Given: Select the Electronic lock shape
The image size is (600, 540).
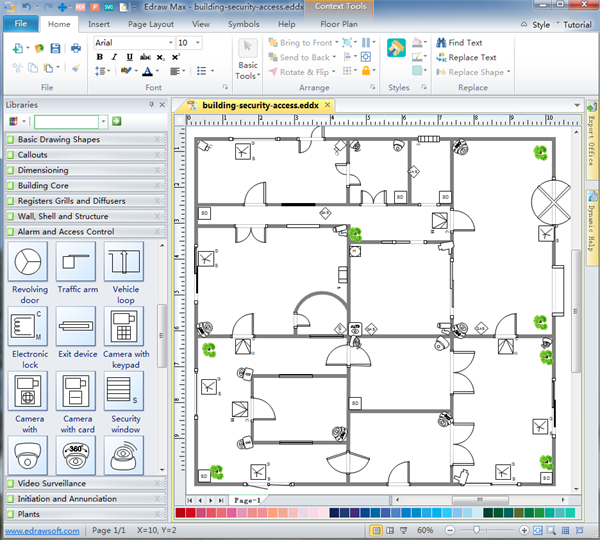Looking at the screenshot, I should (29, 326).
